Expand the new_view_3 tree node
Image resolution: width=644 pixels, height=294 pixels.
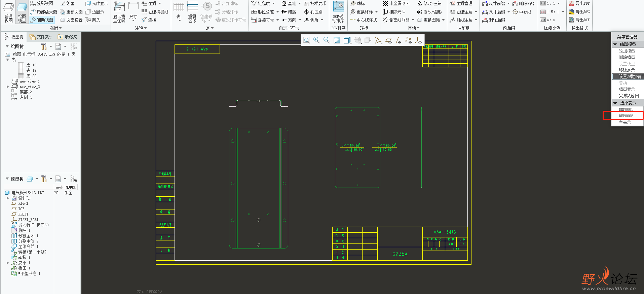point(8,87)
